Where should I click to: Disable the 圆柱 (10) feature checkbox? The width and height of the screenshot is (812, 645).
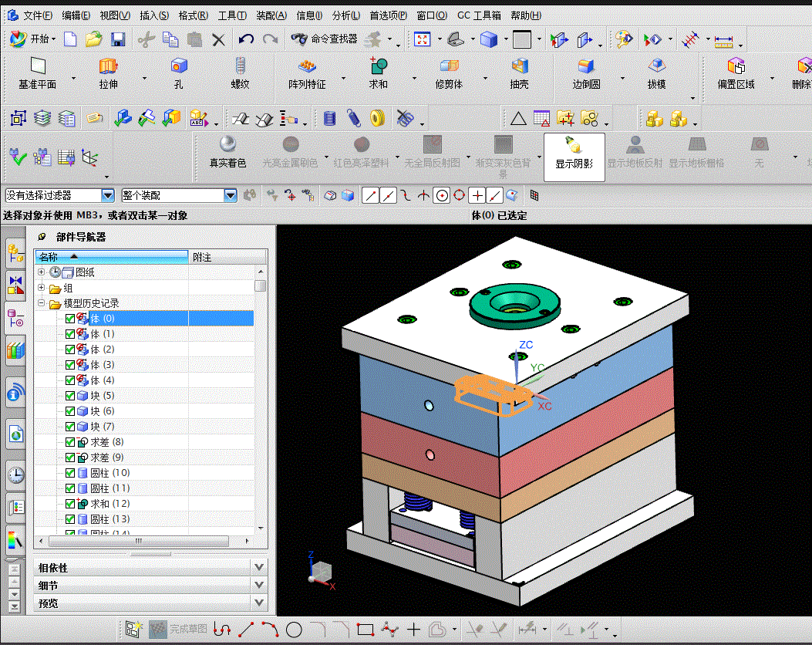tap(70, 473)
